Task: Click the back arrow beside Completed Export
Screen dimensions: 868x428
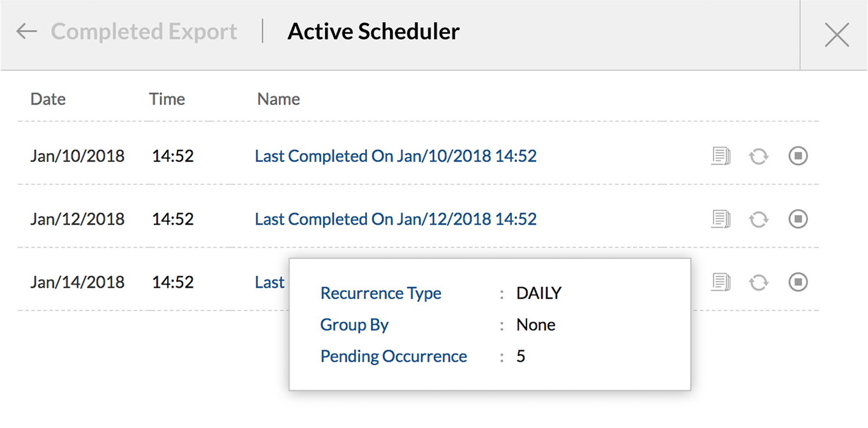Action: click(27, 31)
